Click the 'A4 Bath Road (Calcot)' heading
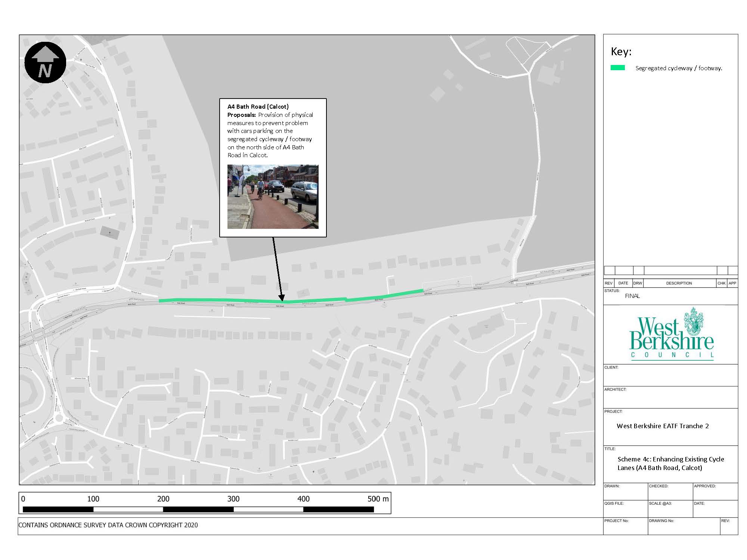 (x=258, y=107)
